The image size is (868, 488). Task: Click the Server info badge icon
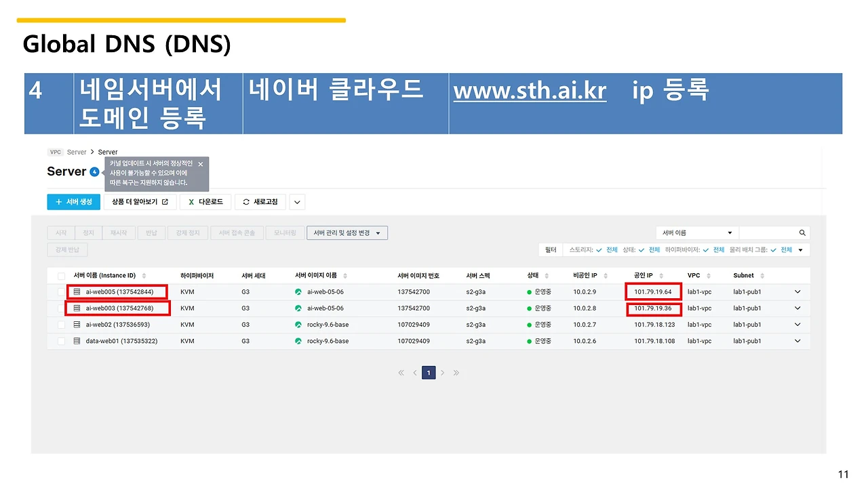(x=94, y=171)
